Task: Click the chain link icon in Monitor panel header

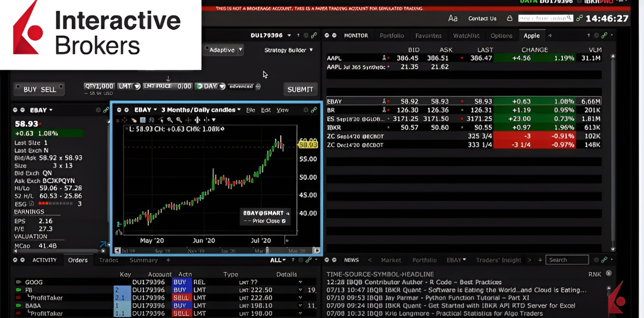Action: click(x=604, y=35)
